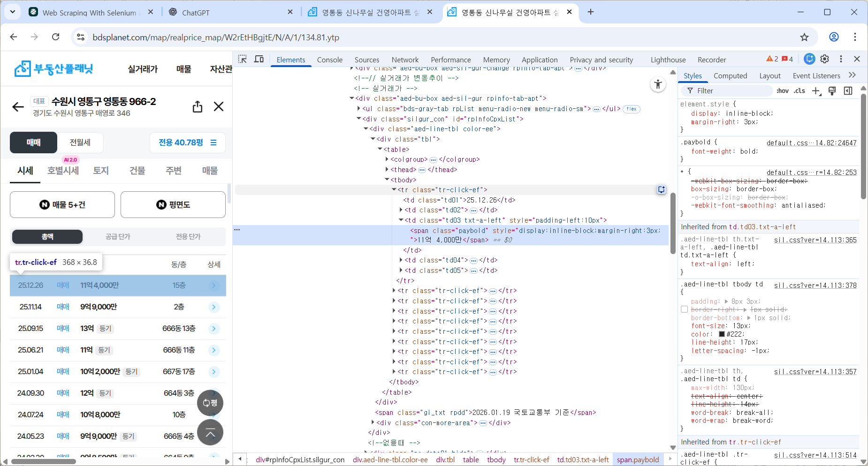Screen dimensions: 868x466
Task: Switch to the Console tab
Action: tap(330, 60)
